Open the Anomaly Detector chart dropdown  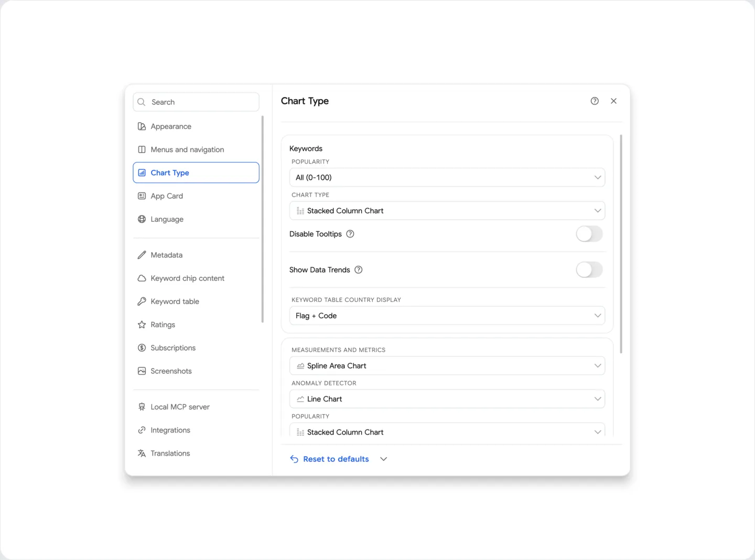447,399
